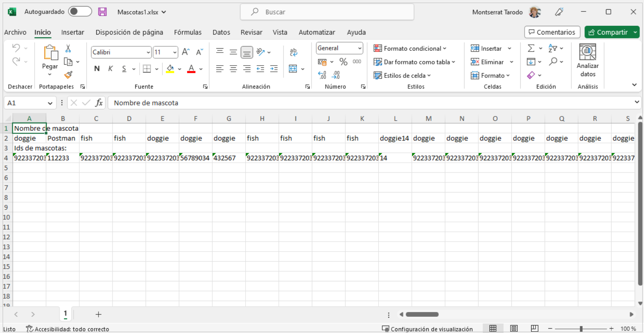Open the Comentarios panel

(x=552, y=32)
